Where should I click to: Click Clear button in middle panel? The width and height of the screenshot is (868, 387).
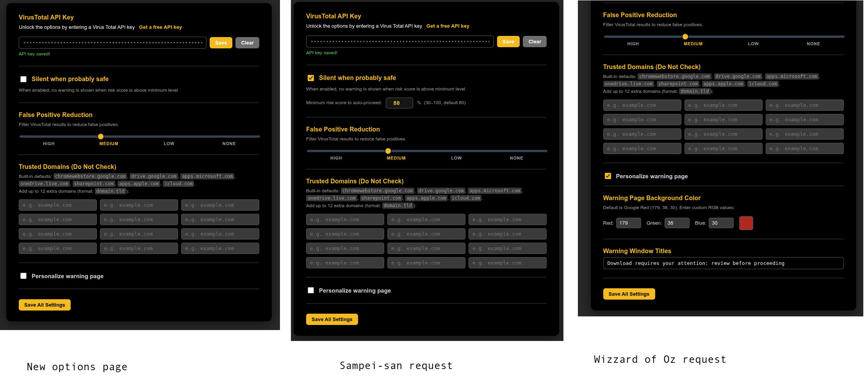pyautogui.click(x=535, y=42)
